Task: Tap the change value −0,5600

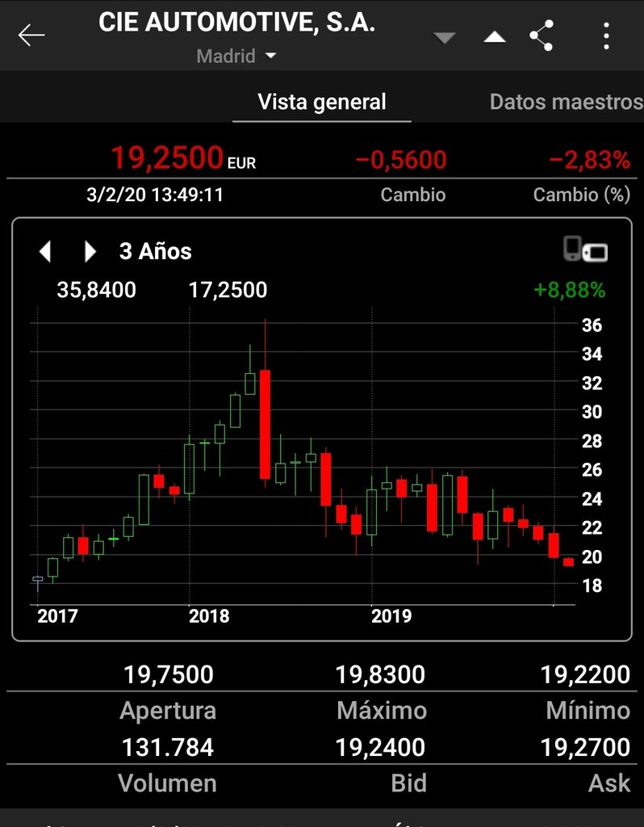Action: [x=401, y=160]
